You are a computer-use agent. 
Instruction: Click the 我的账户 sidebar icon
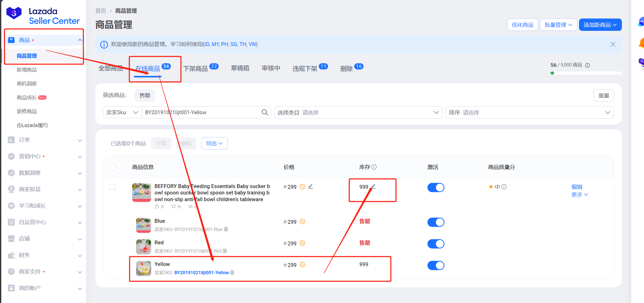click(11, 288)
